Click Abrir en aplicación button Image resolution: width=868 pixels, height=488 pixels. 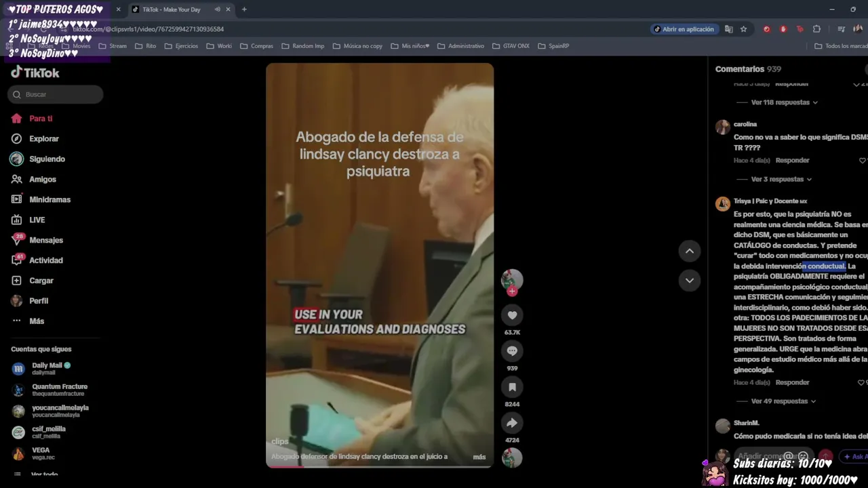point(684,29)
